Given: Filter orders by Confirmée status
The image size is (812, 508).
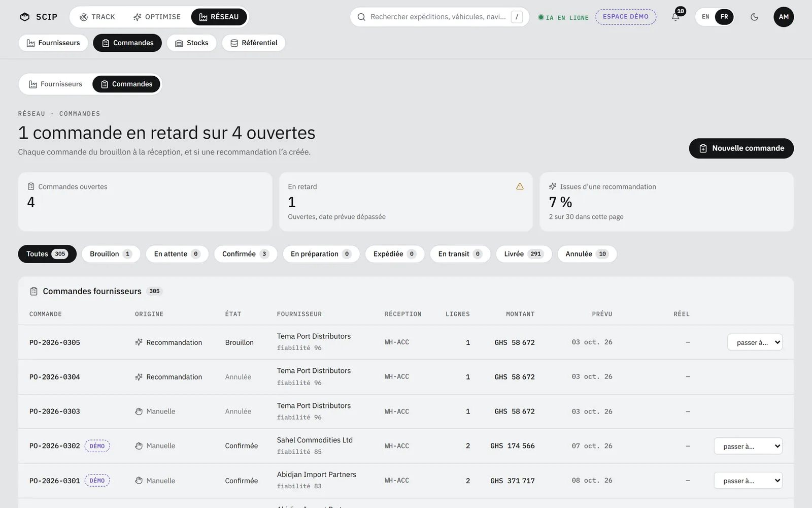Looking at the screenshot, I should click(x=246, y=254).
